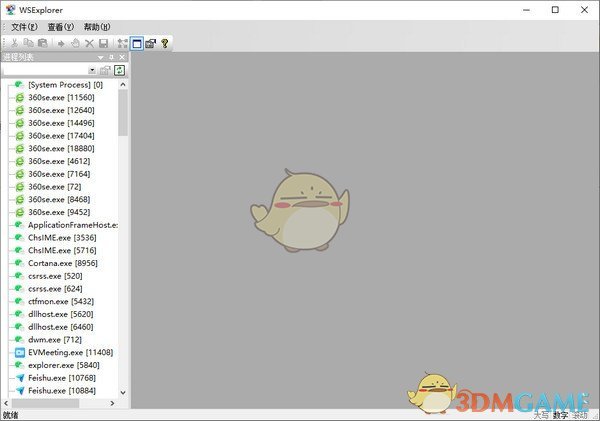Select EVMeeting.exe [11408] process entry
600x421 pixels.
click(x=70, y=352)
